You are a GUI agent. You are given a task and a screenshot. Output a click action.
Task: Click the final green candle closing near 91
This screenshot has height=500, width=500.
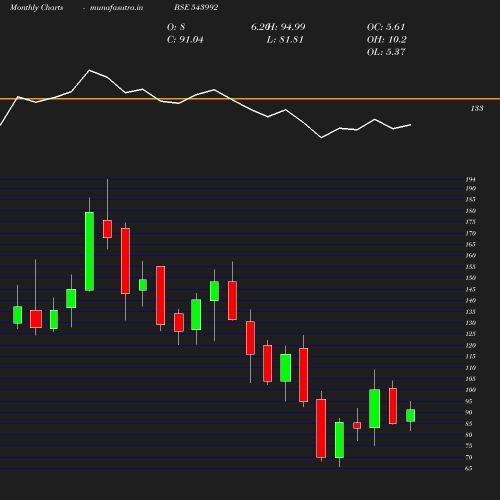[x=410, y=415]
